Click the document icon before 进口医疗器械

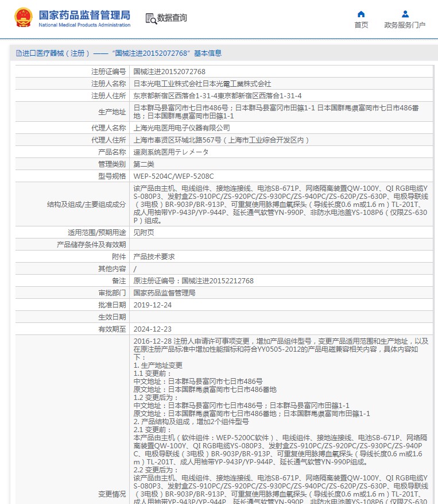click(x=18, y=53)
